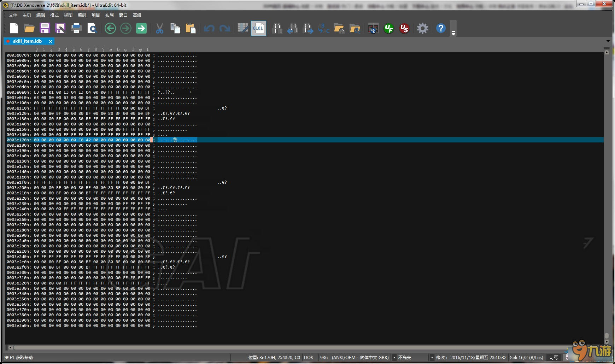Click the solid green Go arrow icon
This screenshot has width=615, height=364.
pyautogui.click(x=141, y=28)
